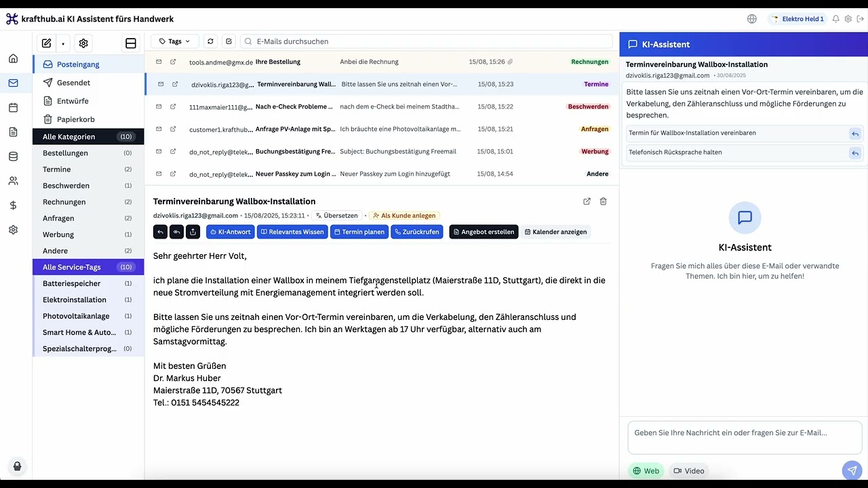Open tools.andme@gmx.de email in new window icon
This screenshot has width=868, height=488.
173,62
